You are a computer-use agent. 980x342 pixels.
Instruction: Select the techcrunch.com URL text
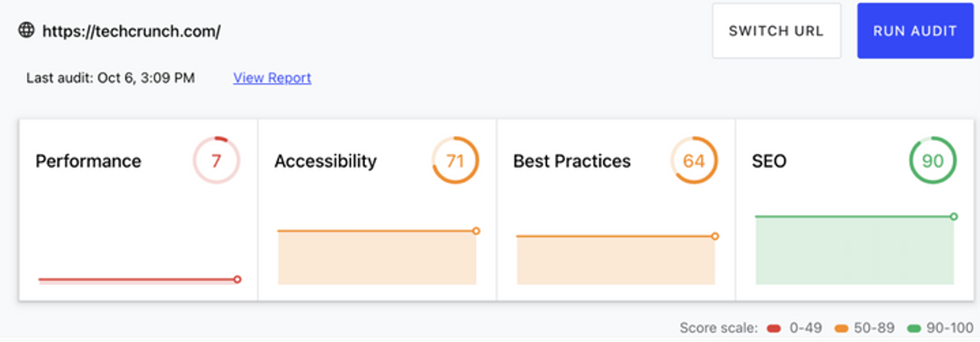pos(131,31)
